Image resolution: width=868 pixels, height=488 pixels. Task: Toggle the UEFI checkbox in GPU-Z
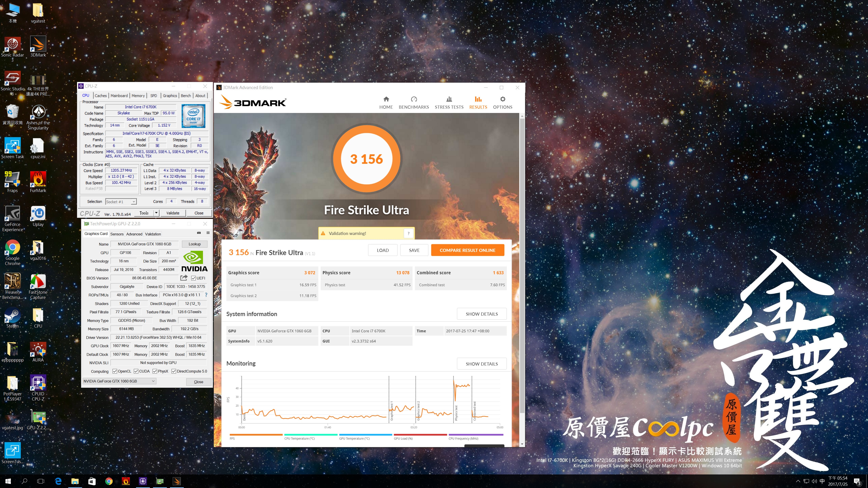pyautogui.click(x=193, y=278)
